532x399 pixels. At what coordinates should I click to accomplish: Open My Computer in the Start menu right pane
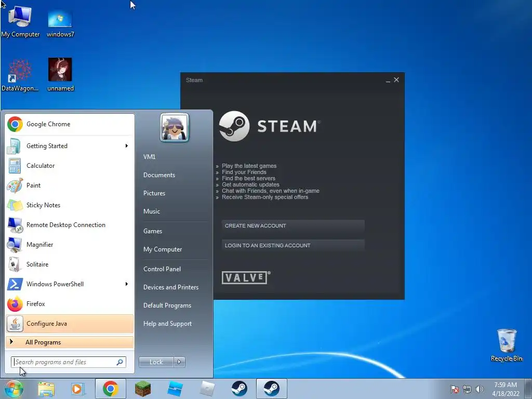[163, 249]
